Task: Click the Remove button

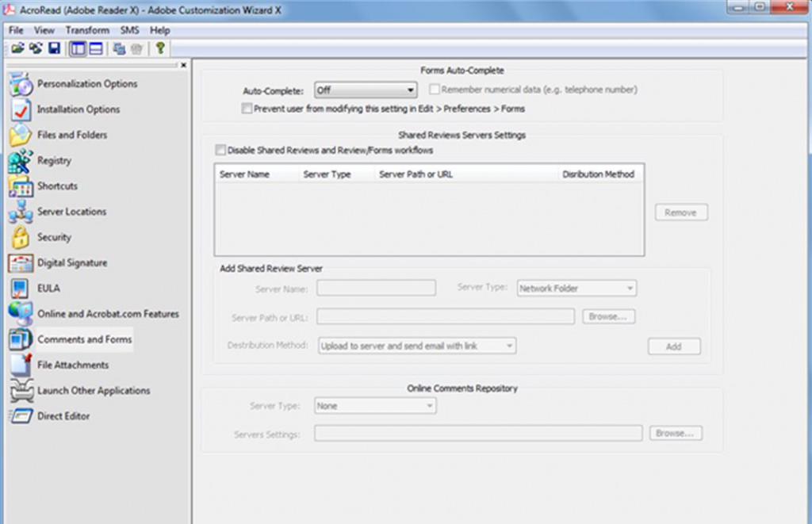Action: coord(681,212)
